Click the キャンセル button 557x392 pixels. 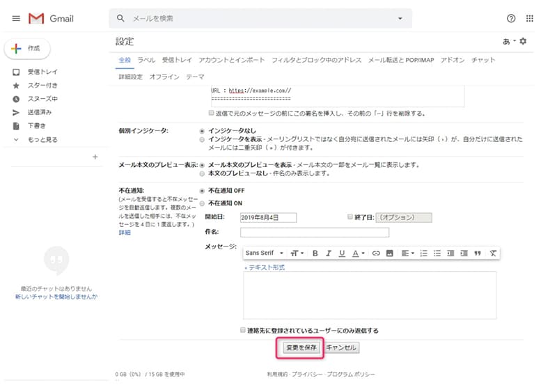pyautogui.click(x=342, y=347)
